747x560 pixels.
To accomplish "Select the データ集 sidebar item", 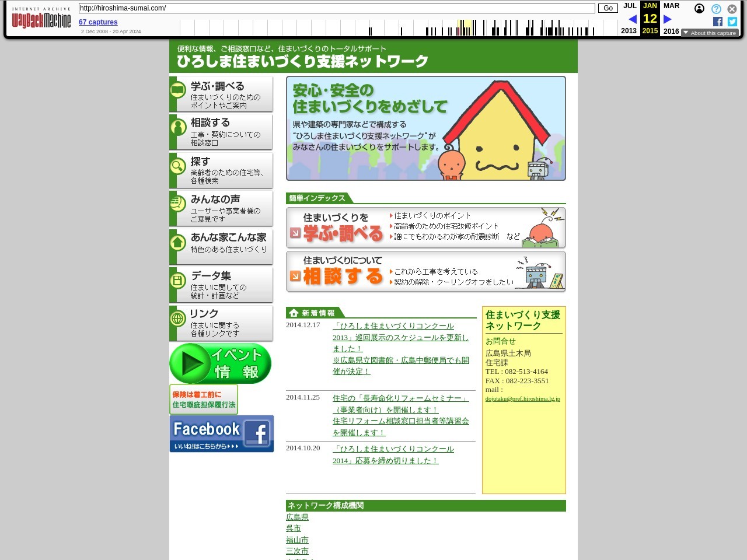I will coord(221,285).
